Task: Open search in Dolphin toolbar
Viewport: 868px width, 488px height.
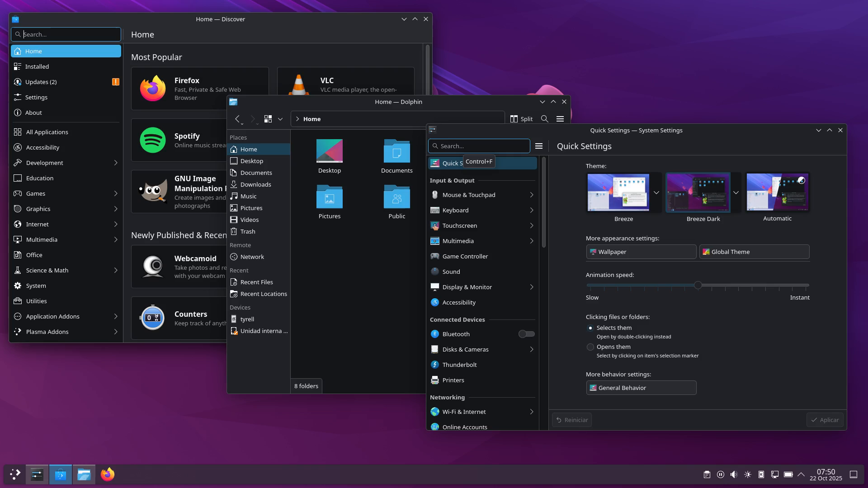Action: click(x=544, y=118)
